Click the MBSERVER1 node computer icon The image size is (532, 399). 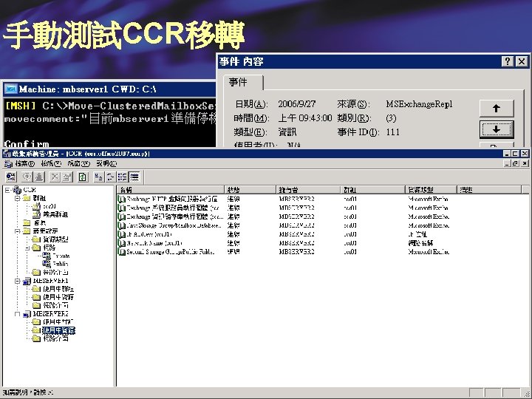pos(27,281)
